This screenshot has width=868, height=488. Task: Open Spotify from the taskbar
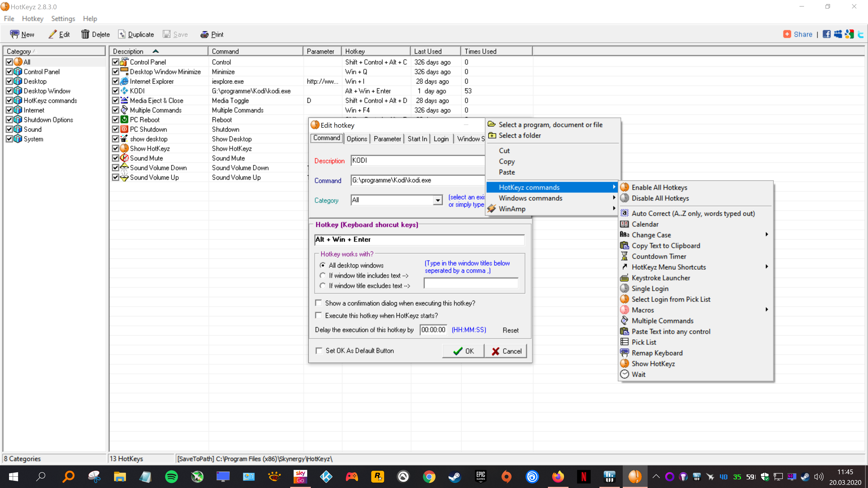172,476
